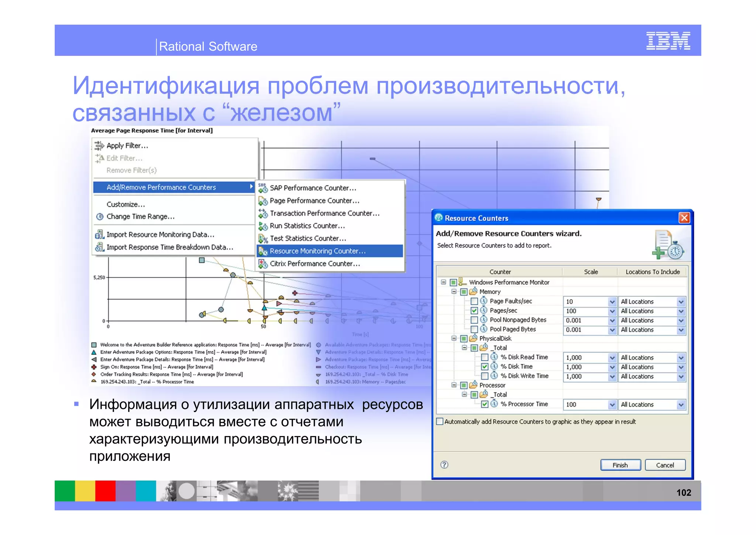
Task: Close the Resource Counters dialog
Action: (x=684, y=218)
